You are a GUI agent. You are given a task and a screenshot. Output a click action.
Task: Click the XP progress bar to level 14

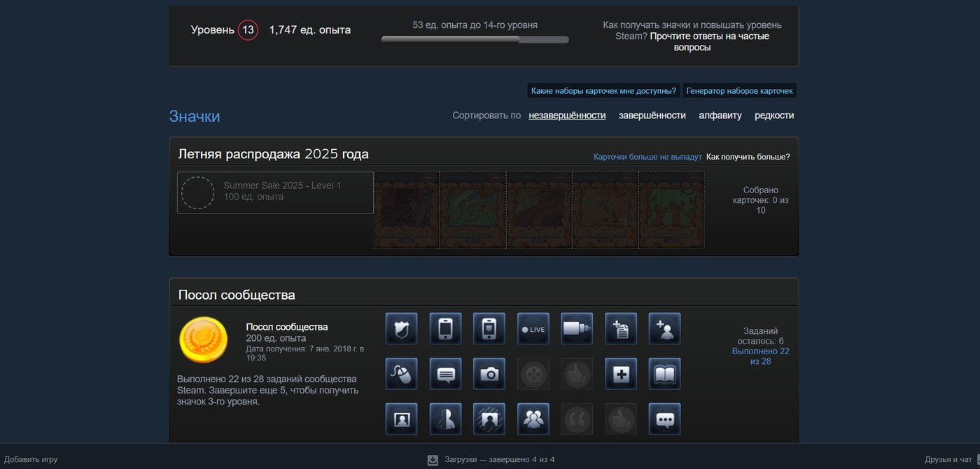pos(475,40)
